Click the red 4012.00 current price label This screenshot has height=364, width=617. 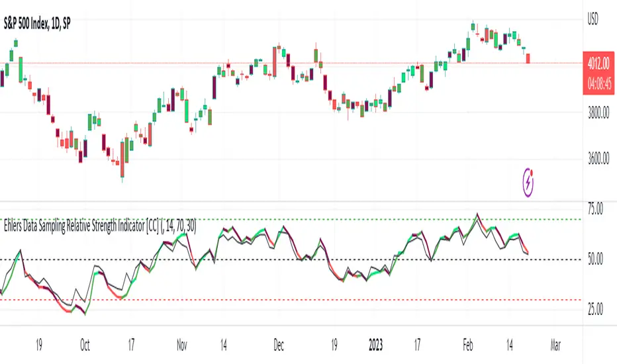tap(598, 64)
